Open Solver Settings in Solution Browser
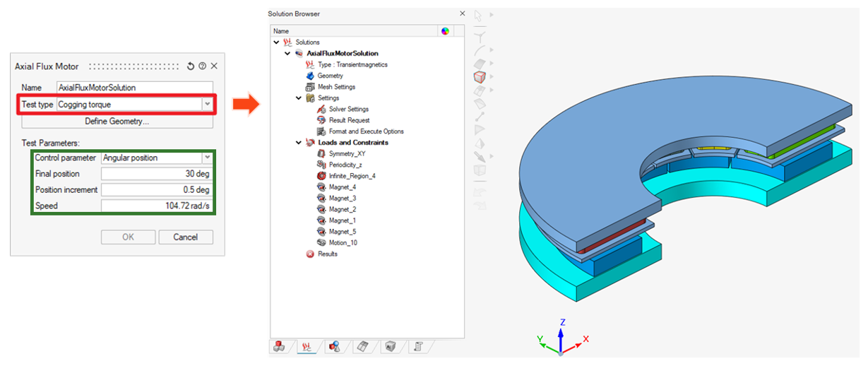868x366 pixels. tap(348, 110)
